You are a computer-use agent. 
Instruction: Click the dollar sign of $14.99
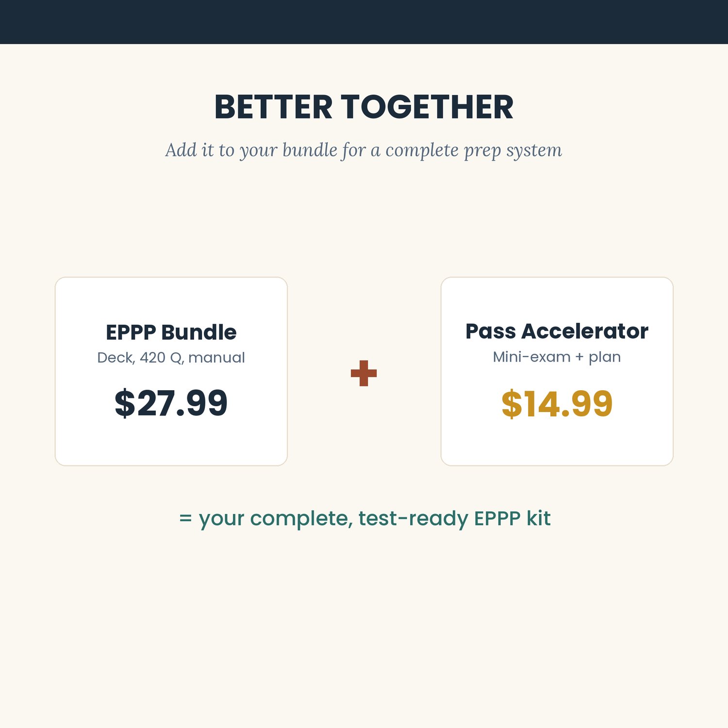point(512,404)
